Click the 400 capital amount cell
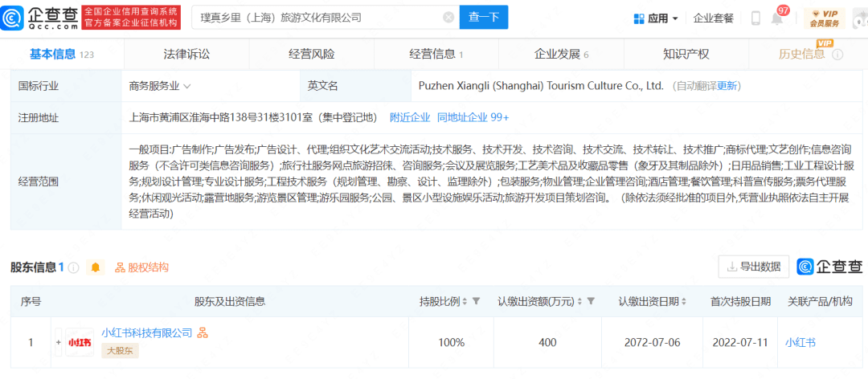The image size is (868, 379). [547, 343]
